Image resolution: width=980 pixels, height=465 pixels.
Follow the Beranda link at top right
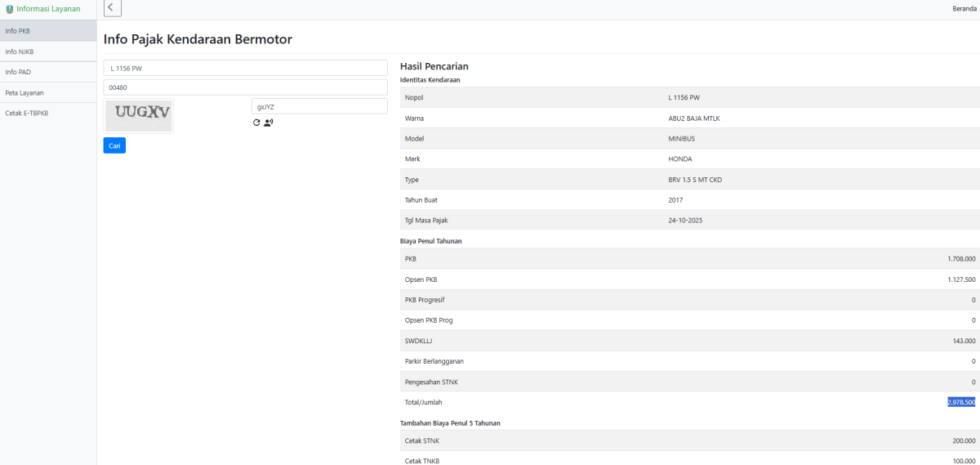pos(964,9)
